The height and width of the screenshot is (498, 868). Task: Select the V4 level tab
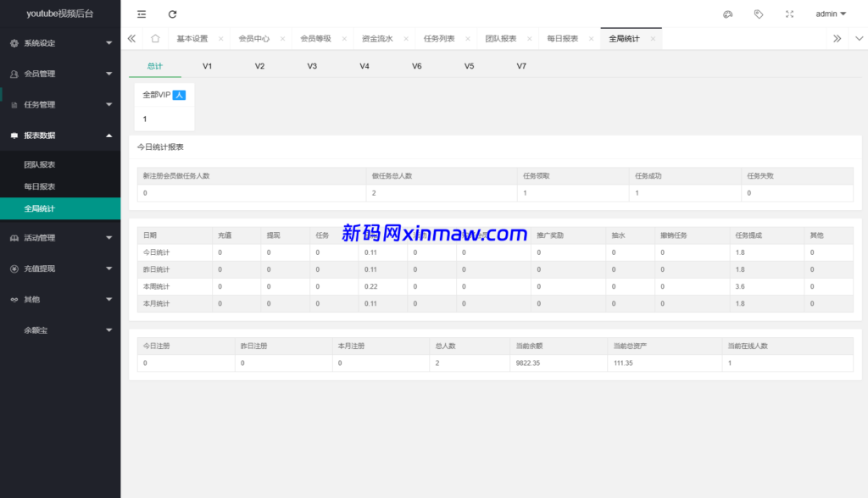click(x=364, y=66)
